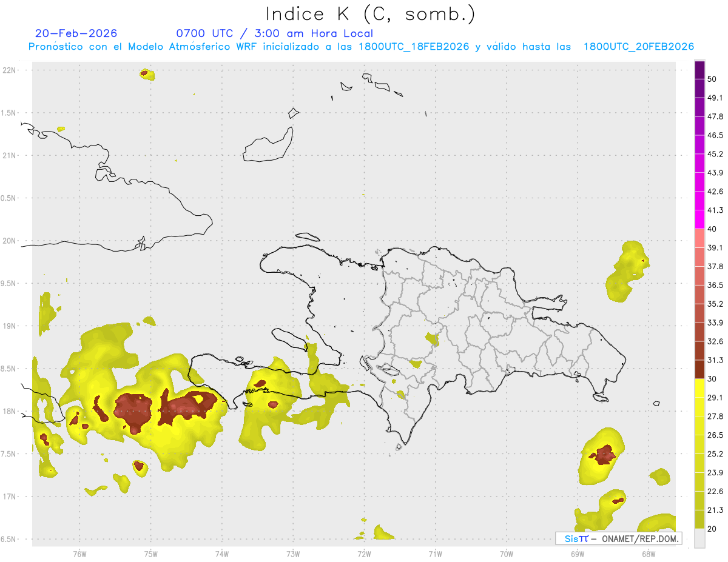Click the "75W" longitude label
The width and height of the screenshot is (728, 562).
[x=151, y=554]
